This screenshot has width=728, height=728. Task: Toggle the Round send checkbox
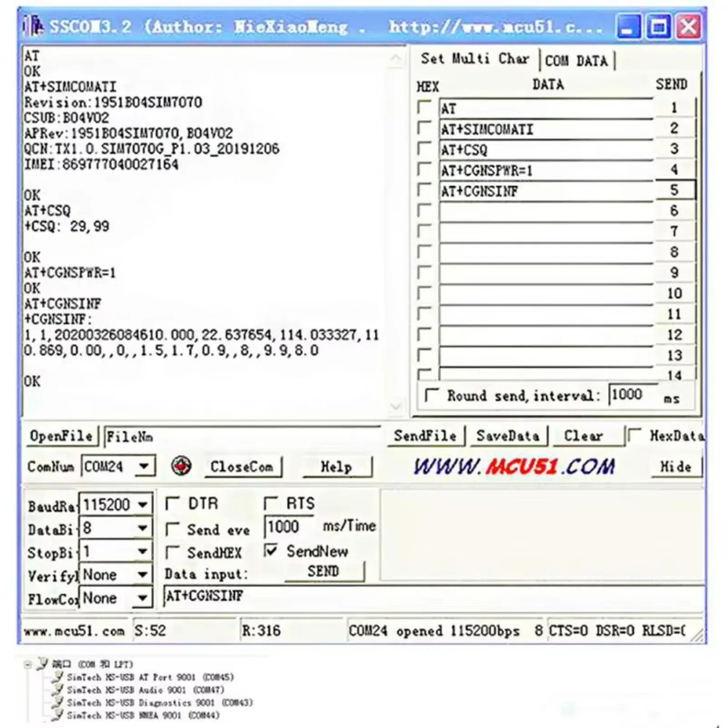coord(431,395)
